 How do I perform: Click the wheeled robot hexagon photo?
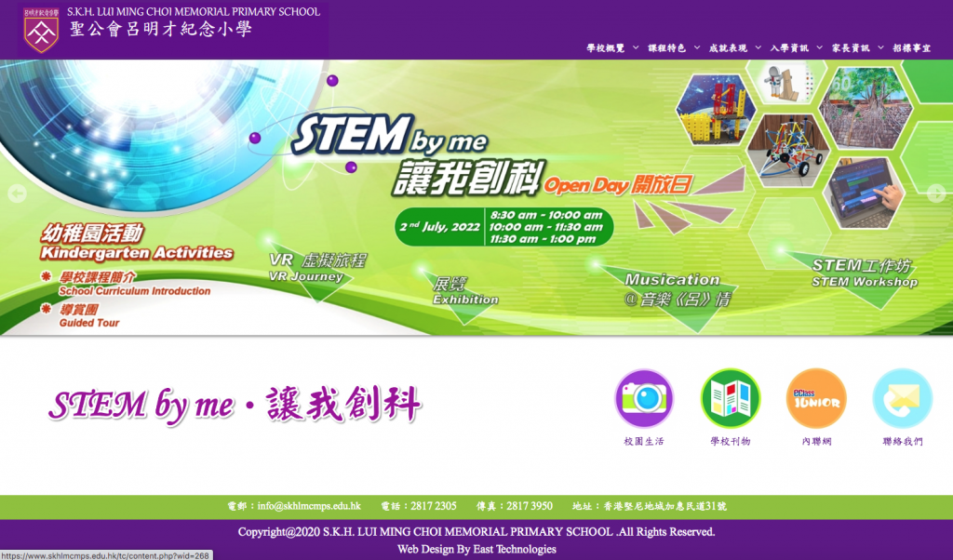[x=784, y=149]
